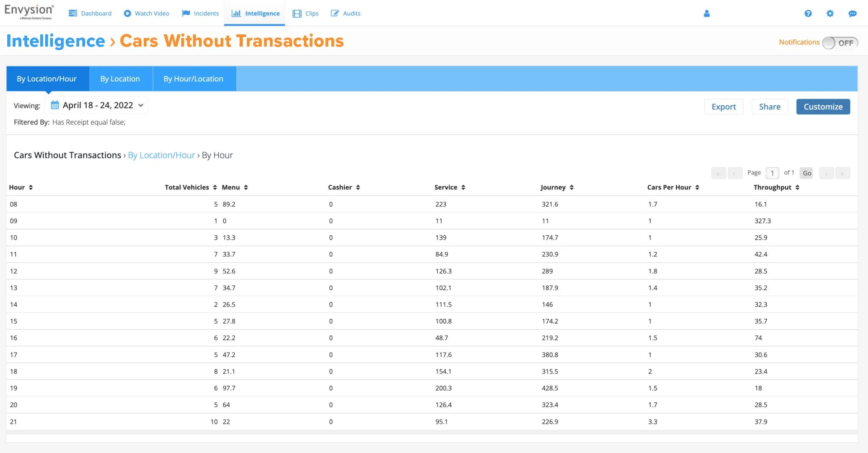The image size is (868, 453).
Task: Open Watch Video in the navigation
Action: coord(146,14)
